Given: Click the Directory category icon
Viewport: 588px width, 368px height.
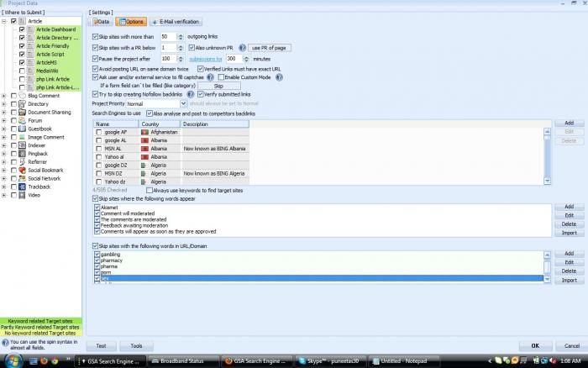Looking at the screenshot, I should [22, 104].
